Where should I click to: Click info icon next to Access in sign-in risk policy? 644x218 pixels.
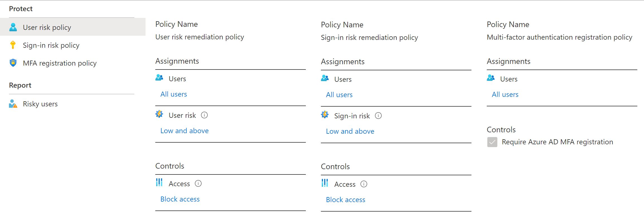pos(364,184)
